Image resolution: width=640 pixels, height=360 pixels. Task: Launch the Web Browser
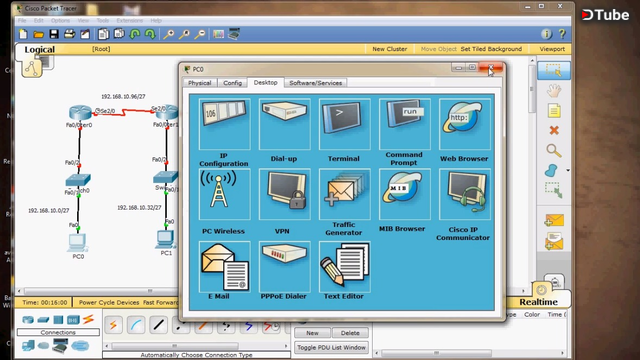464,124
